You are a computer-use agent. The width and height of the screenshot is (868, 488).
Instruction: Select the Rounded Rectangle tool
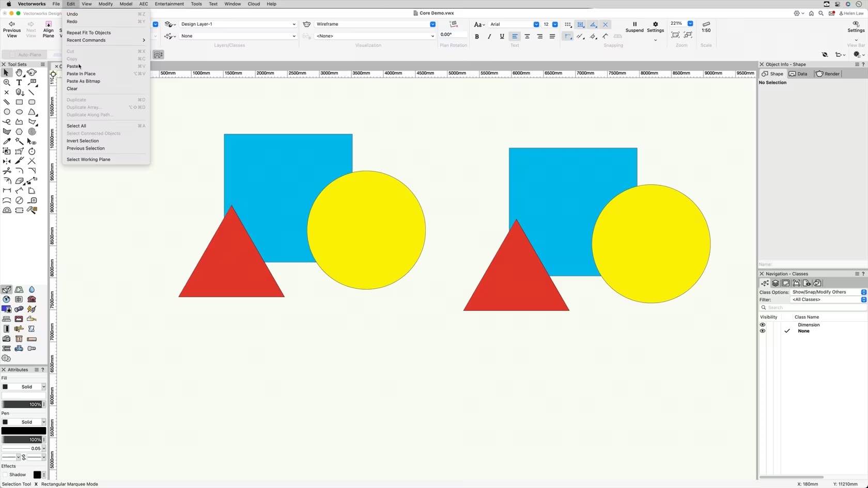click(x=32, y=102)
